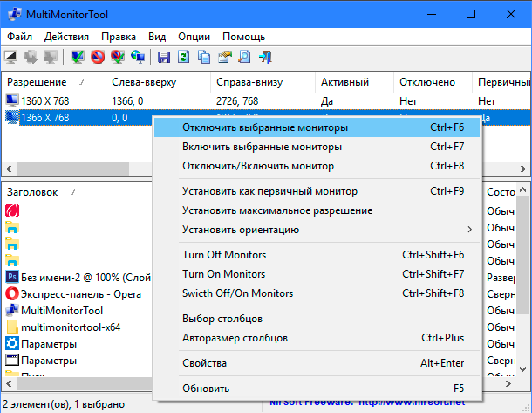The width and height of the screenshot is (532, 413).
Task: Choose Включить выбранные мониторы
Action: (x=317, y=147)
